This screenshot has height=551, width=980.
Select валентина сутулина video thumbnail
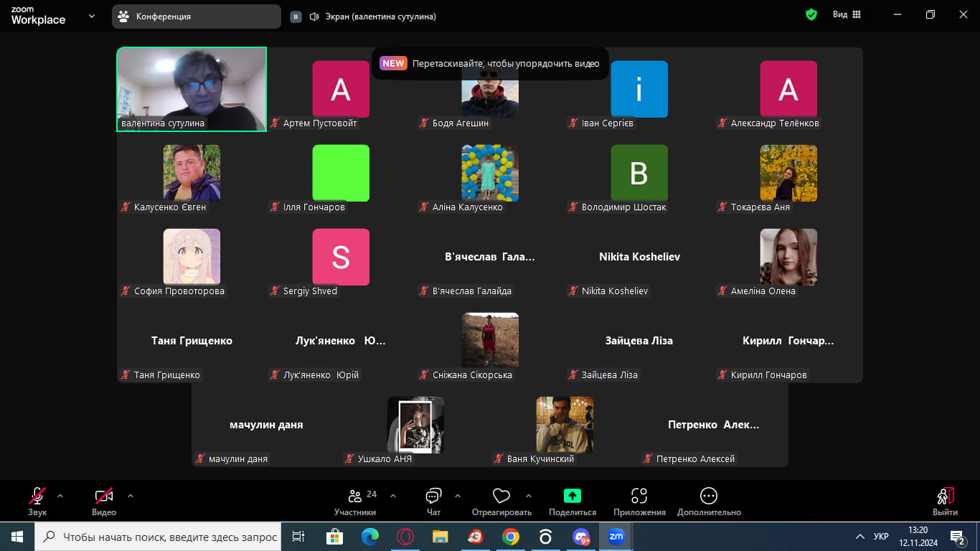click(192, 89)
